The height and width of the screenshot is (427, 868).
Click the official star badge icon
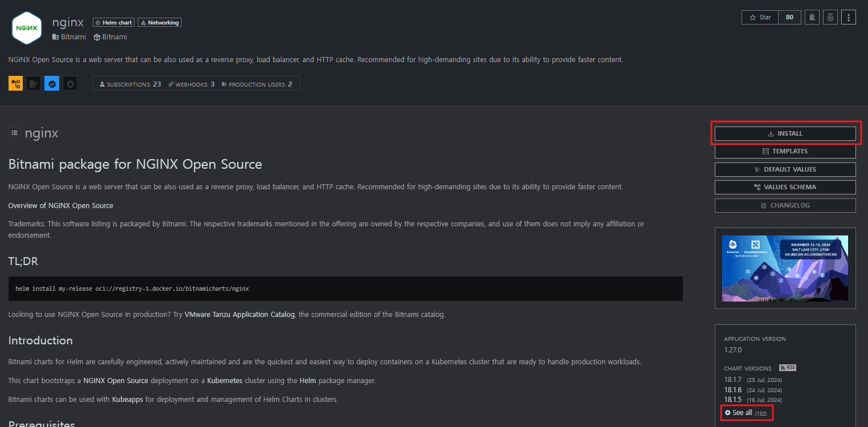(70, 84)
